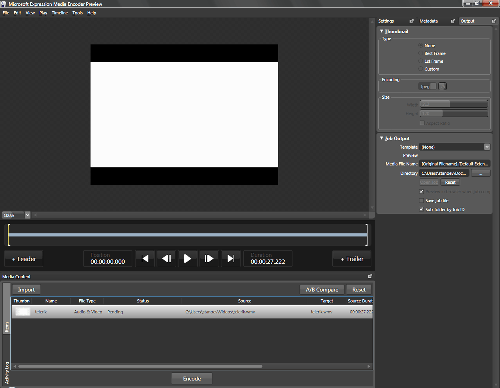Click the Duration timecode display
Viewport: 500px width, 388px height.
pos(268,259)
